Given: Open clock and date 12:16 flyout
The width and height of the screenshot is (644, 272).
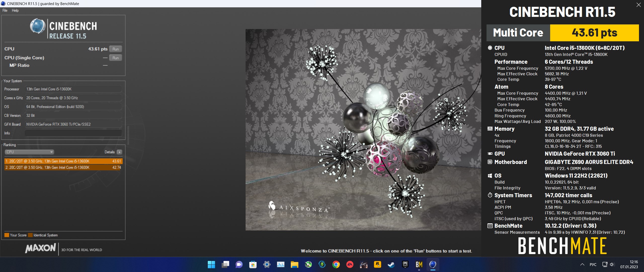Looking at the screenshot, I should click(629, 264).
